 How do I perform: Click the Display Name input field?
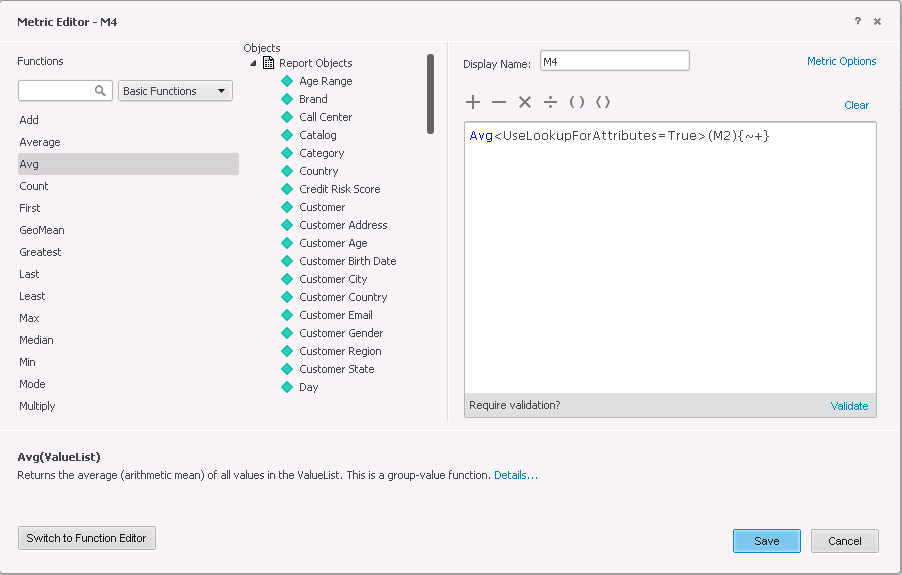pos(614,61)
